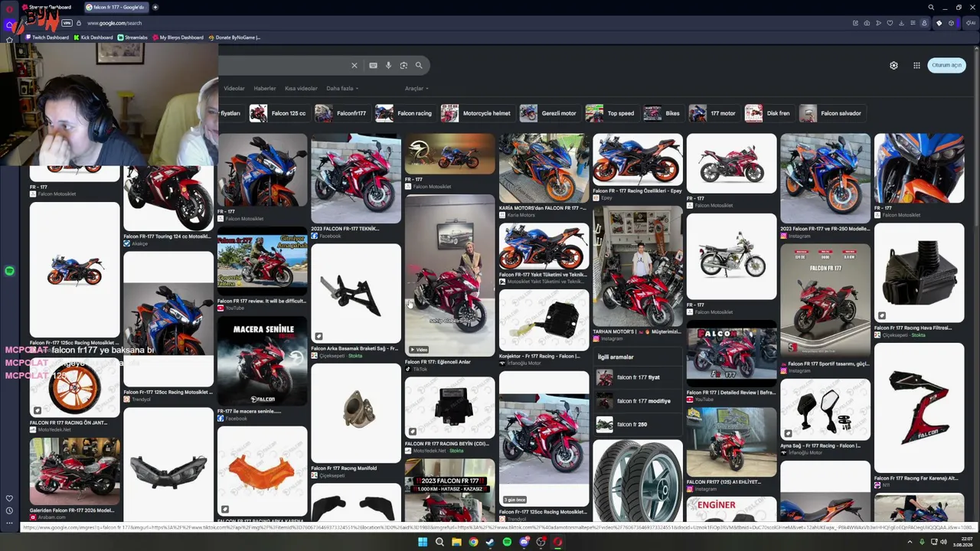Open OBS Studio from the taskbar

click(x=541, y=542)
